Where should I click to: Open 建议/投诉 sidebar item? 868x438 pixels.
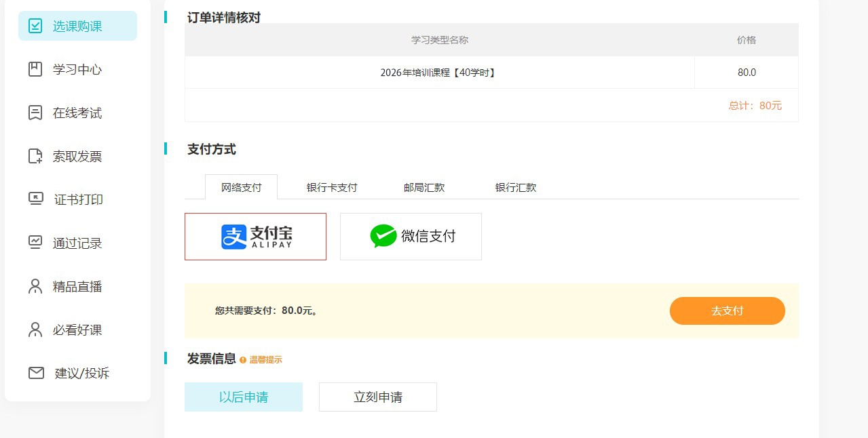[x=77, y=373]
